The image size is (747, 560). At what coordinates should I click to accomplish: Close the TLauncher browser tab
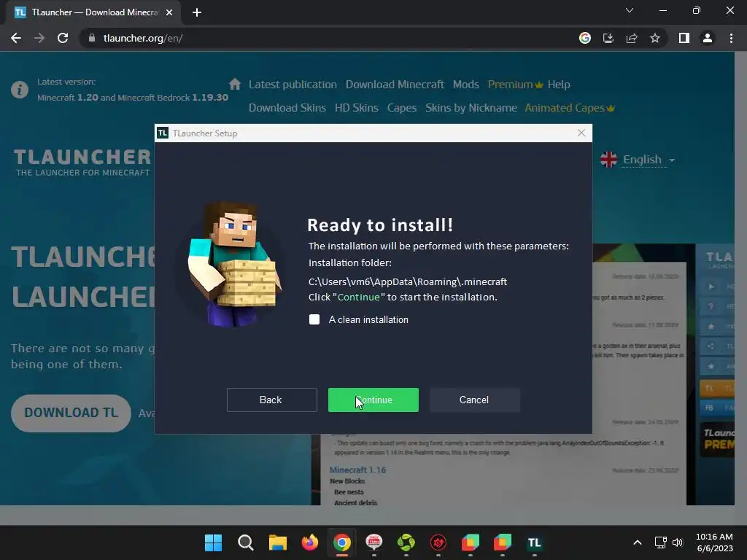pos(169,12)
